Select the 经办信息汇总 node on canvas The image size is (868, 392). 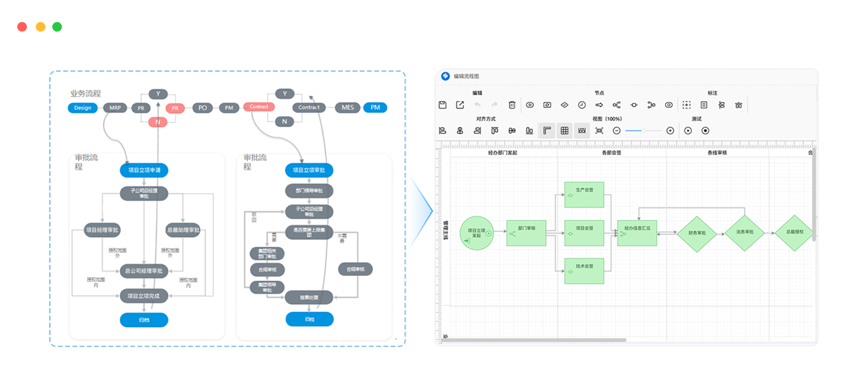pos(637,233)
